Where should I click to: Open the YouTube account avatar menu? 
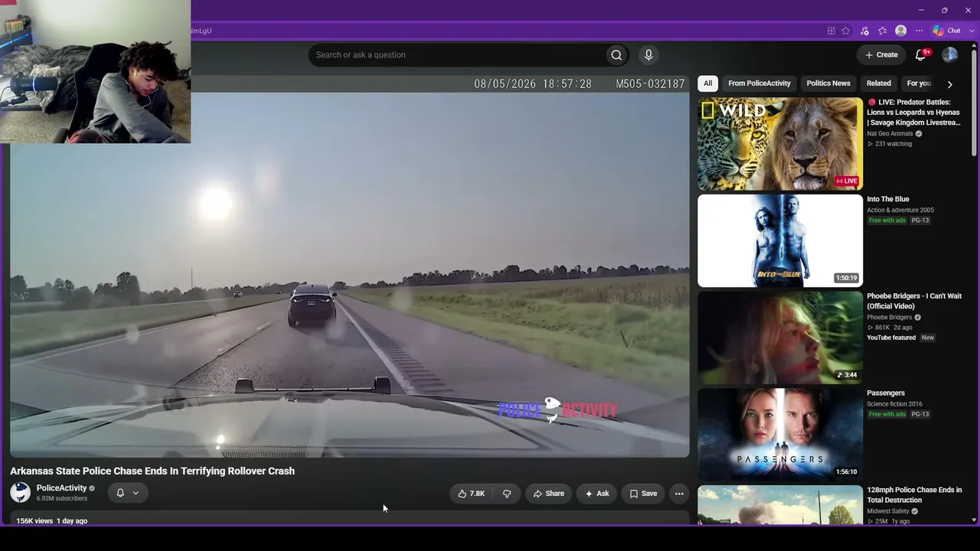click(950, 55)
